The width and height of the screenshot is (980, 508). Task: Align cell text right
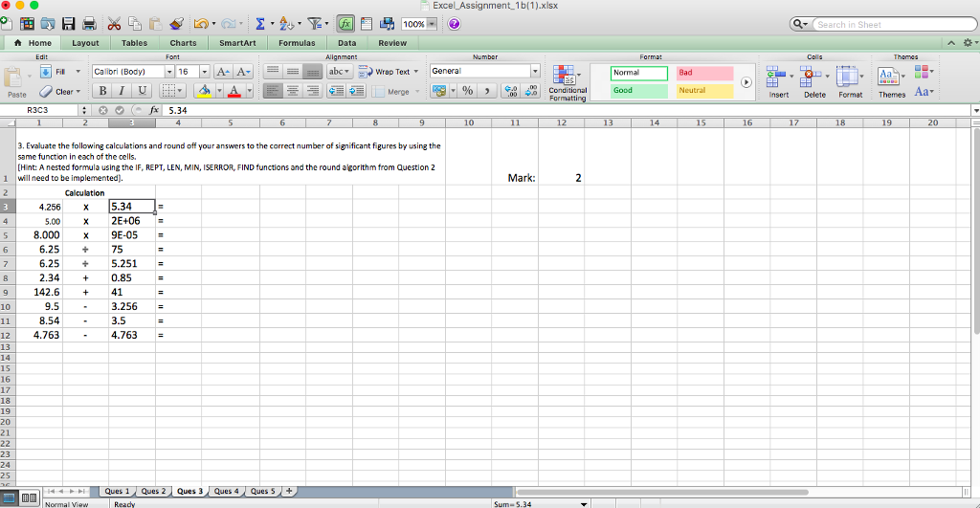click(313, 91)
